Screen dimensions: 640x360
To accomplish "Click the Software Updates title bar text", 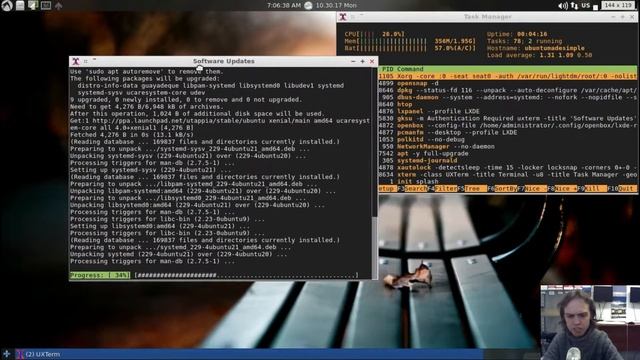I will [x=224, y=61].
